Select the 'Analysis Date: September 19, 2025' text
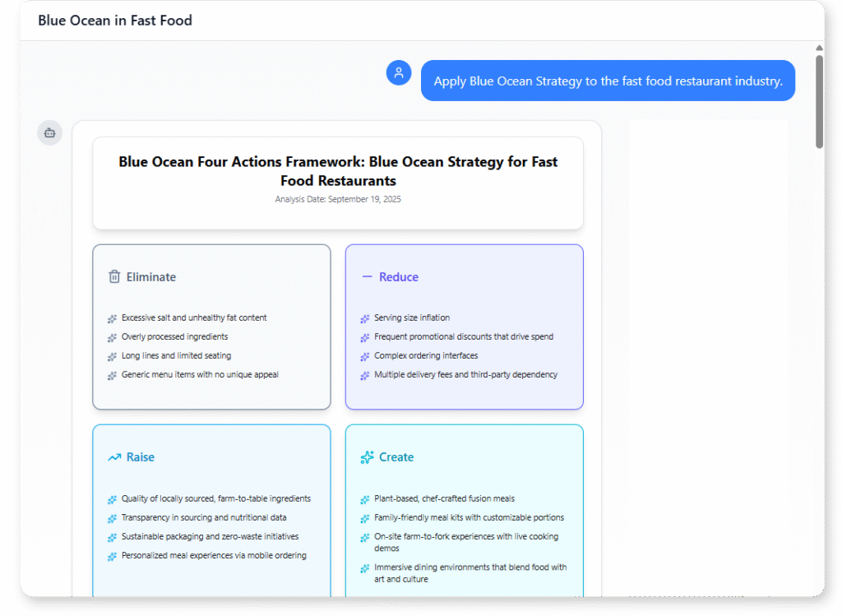The width and height of the screenshot is (842, 616). click(x=337, y=198)
